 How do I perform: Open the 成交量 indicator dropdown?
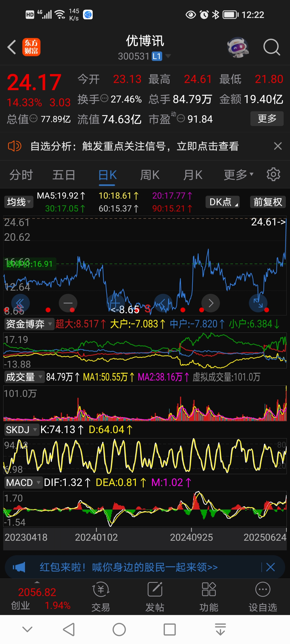(24, 377)
